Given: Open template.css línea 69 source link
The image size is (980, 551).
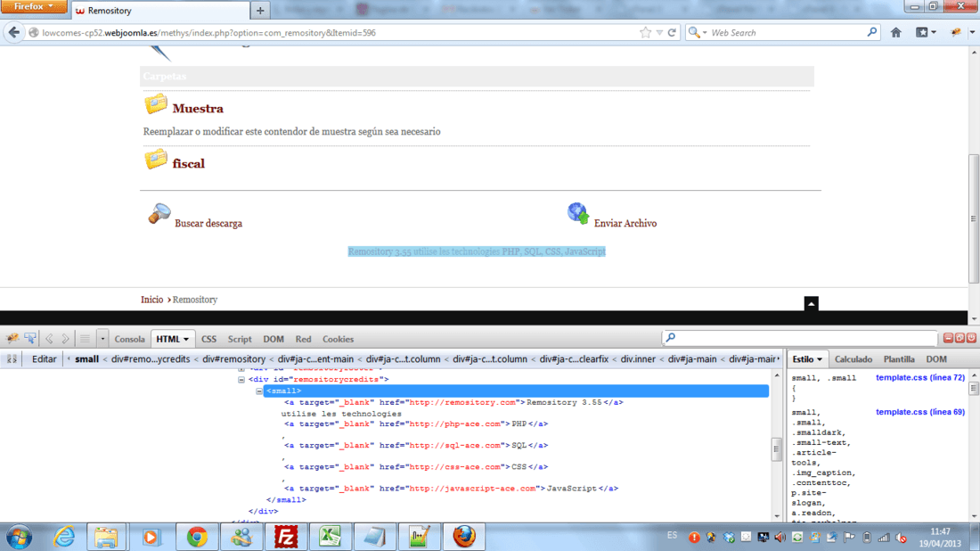Looking at the screenshot, I should click(920, 412).
